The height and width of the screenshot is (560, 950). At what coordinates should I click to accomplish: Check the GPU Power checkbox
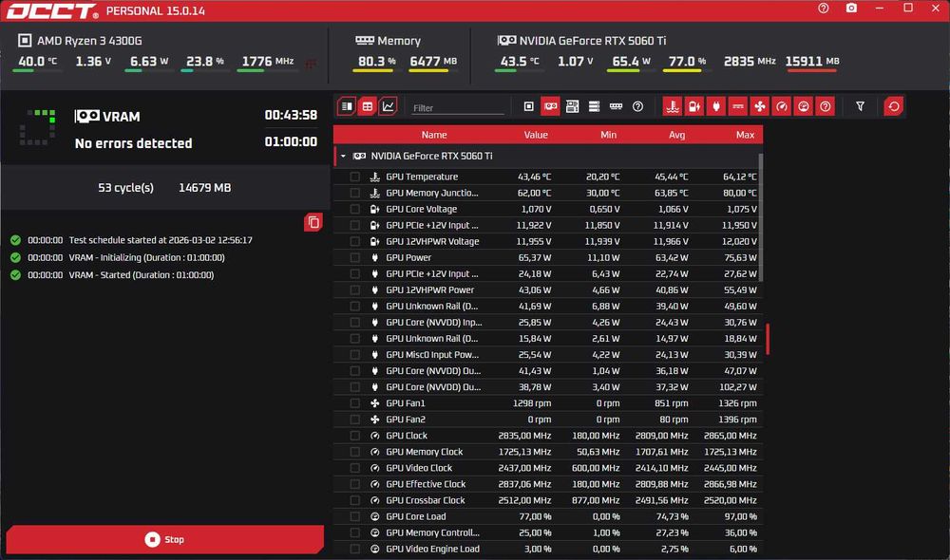355,257
